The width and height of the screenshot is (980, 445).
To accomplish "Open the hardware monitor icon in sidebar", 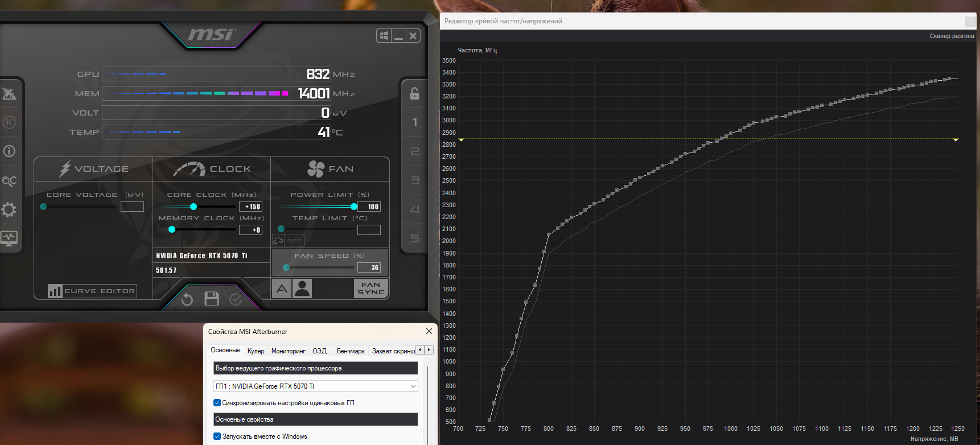I will (9, 238).
